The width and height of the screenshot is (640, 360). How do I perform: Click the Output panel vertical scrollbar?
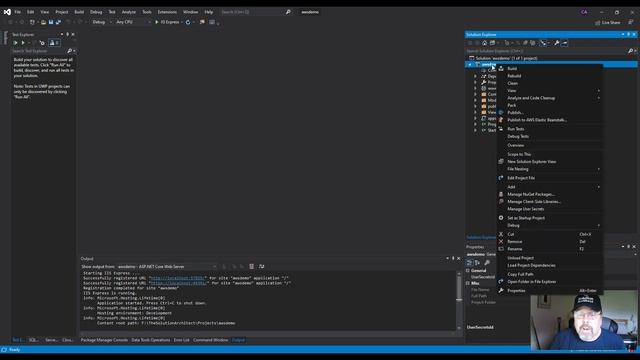coord(459,300)
